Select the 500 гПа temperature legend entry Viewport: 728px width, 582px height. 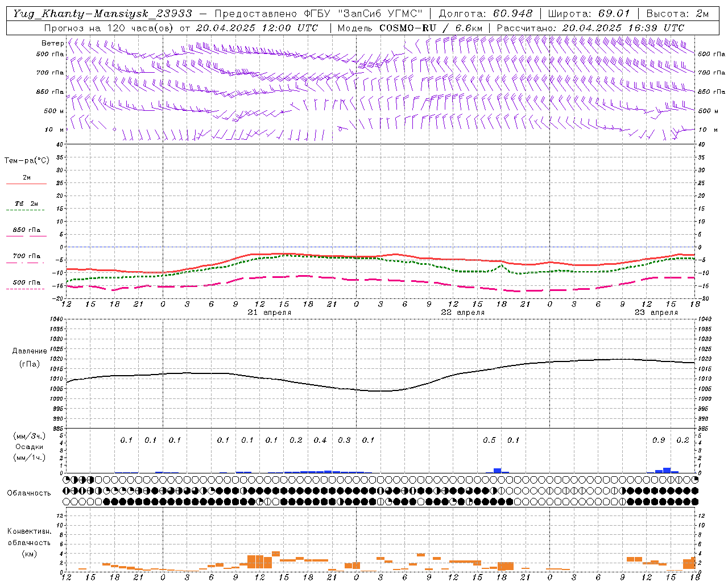point(26,282)
